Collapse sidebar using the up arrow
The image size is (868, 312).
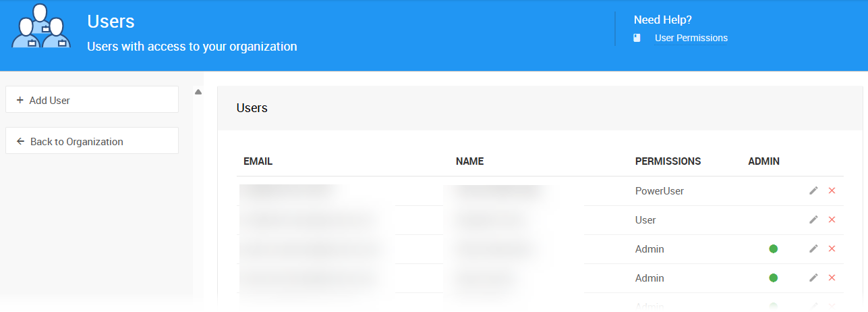198,93
